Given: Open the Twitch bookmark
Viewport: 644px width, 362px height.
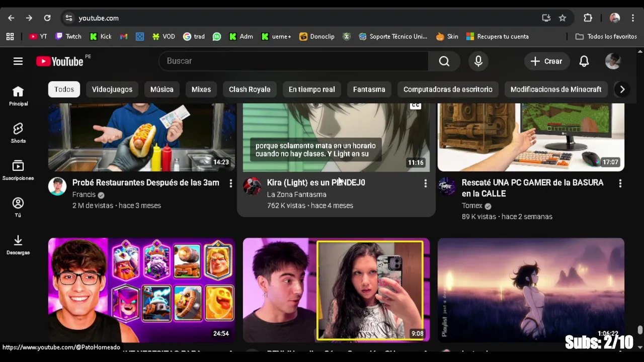Looking at the screenshot, I should (x=68, y=36).
